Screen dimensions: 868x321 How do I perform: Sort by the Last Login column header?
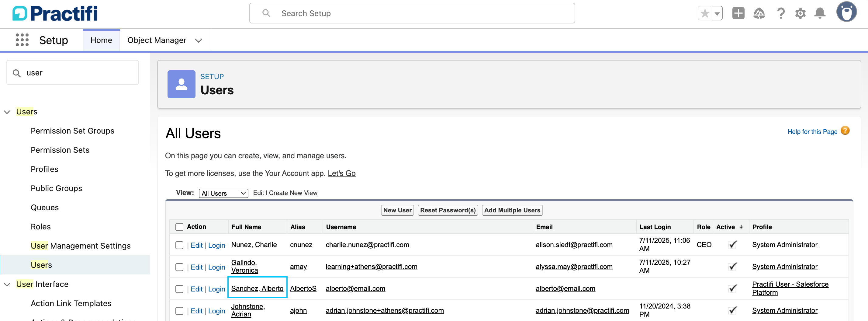point(655,227)
